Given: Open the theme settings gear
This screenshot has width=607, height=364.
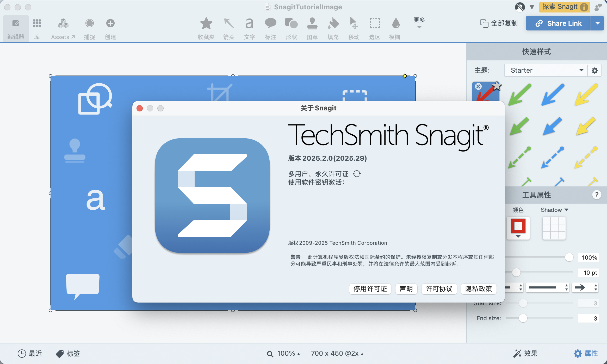Looking at the screenshot, I should (595, 70).
